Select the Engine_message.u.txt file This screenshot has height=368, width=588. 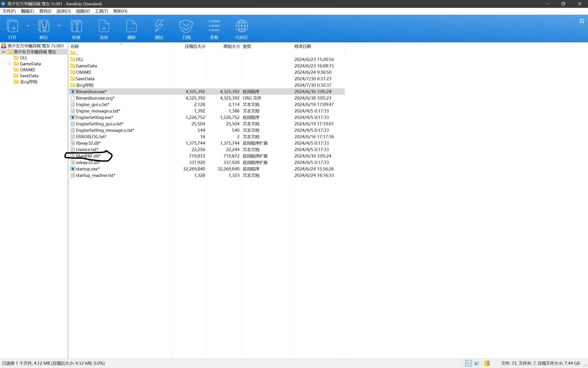pos(98,111)
